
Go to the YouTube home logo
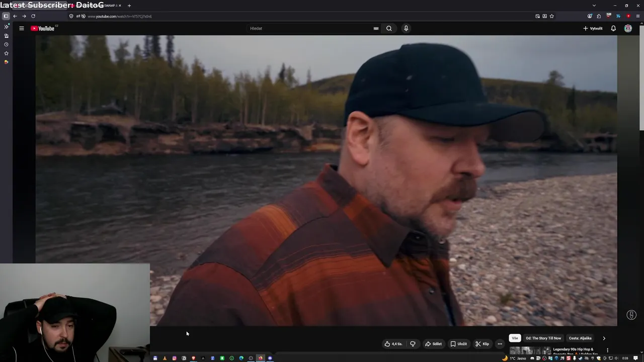tap(43, 28)
